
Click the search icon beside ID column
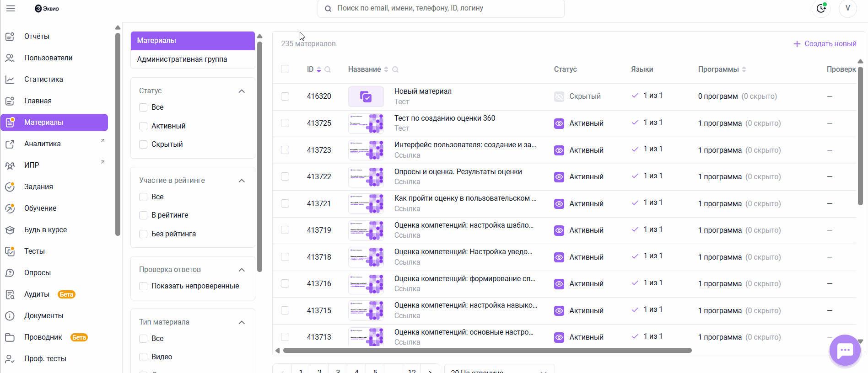coord(328,69)
